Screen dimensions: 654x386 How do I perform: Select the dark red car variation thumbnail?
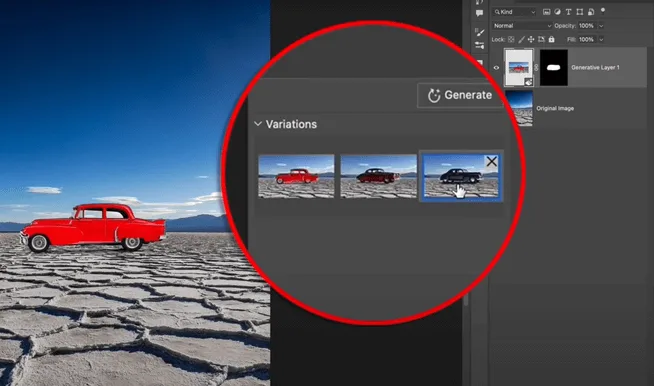[378, 177]
